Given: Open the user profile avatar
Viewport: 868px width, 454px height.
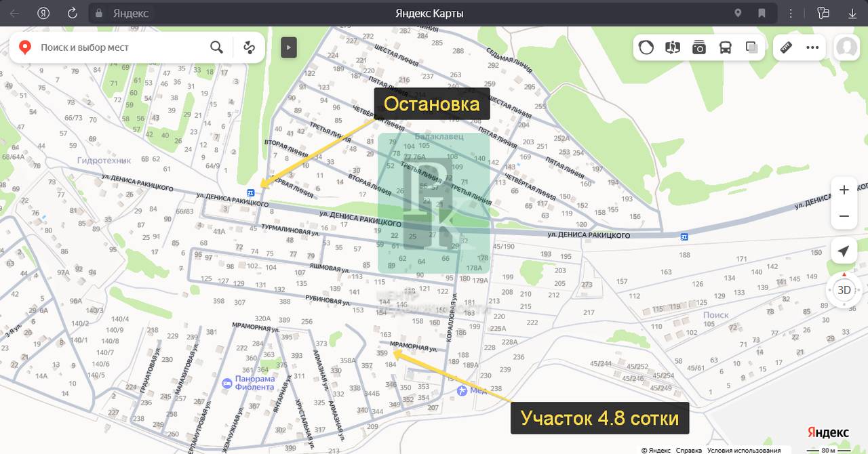Looking at the screenshot, I should pos(846,47).
